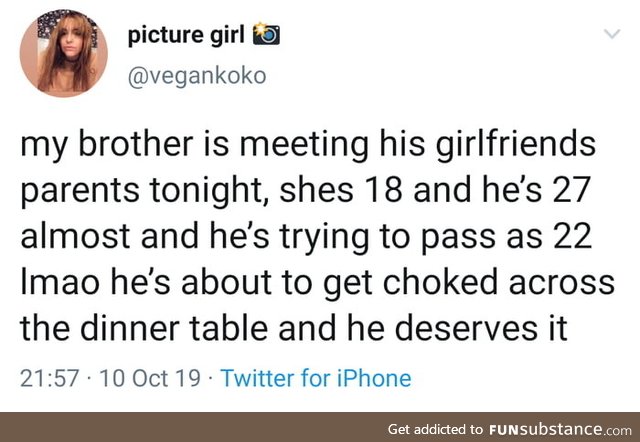Click the Get addicted to text

[435, 429]
